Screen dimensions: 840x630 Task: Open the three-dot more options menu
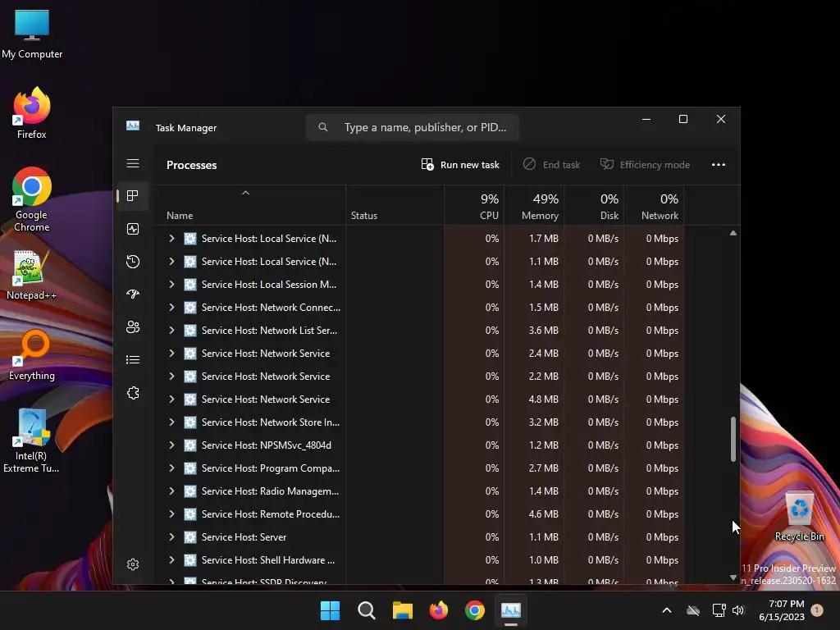pyautogui.click(x=719, y=164)
